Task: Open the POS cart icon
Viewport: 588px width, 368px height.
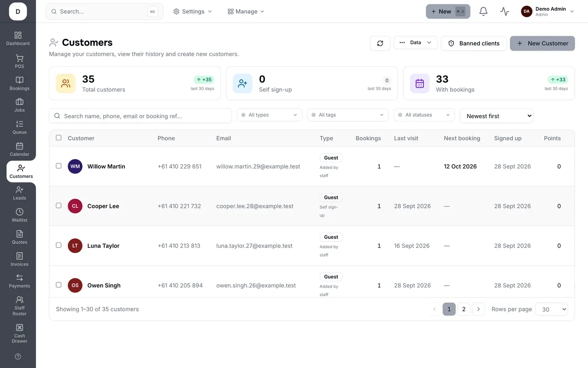Action: click(x=19, y=58)
